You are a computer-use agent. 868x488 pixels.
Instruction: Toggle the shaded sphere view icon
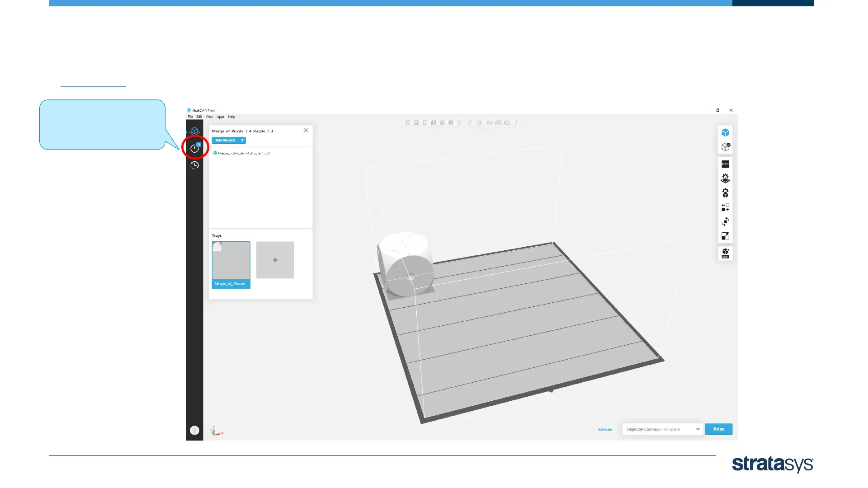tap(480, 122)
